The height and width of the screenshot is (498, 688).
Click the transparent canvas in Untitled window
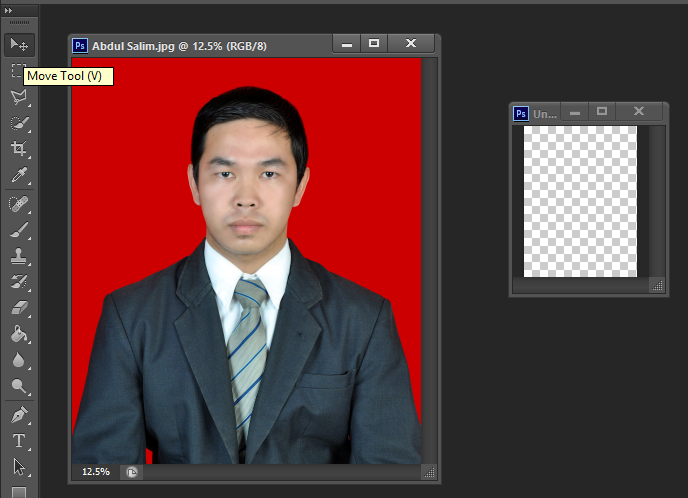point(580,201)
